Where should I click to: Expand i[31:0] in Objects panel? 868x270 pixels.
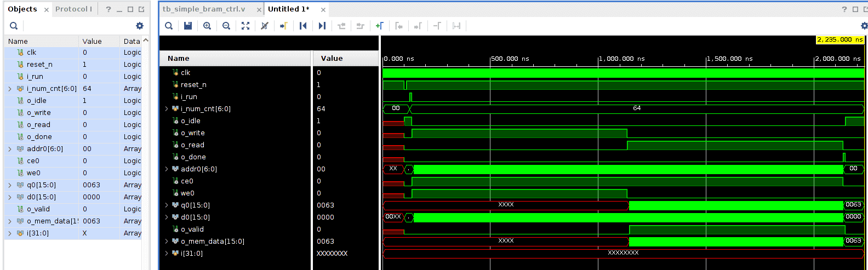[x=10, y=233]
